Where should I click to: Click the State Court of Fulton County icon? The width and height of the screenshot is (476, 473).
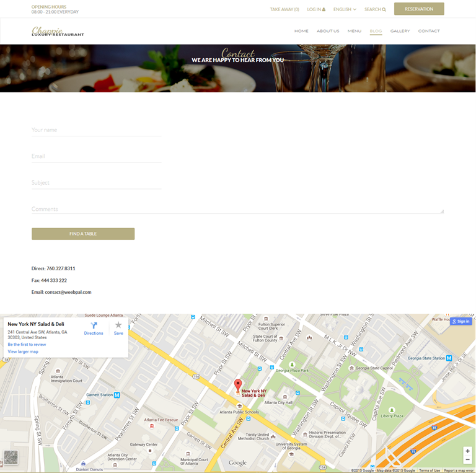point(281,338)
